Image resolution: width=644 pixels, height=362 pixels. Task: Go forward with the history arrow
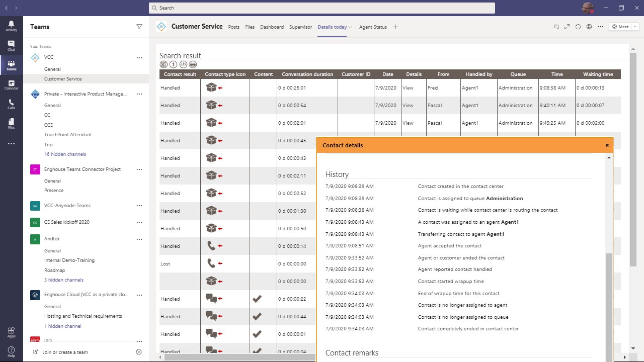16,8
